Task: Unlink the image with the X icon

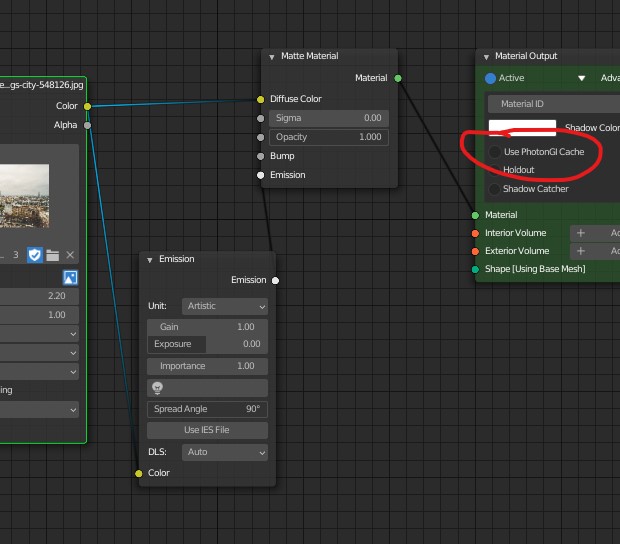Action: pos(70,256)
